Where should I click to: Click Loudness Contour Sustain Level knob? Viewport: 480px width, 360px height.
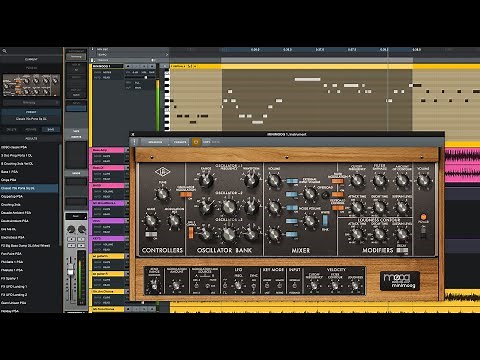[x=402, y=234]
